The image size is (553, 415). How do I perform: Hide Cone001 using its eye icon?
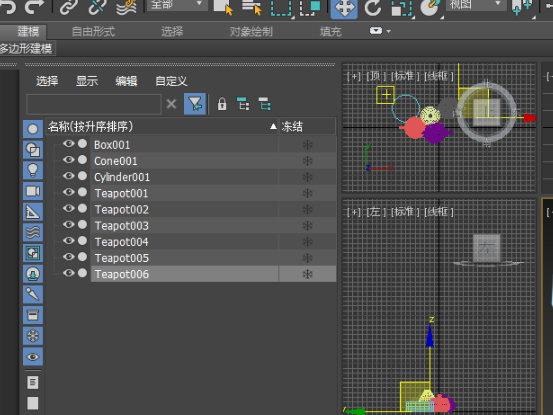(x=68, y=160)
